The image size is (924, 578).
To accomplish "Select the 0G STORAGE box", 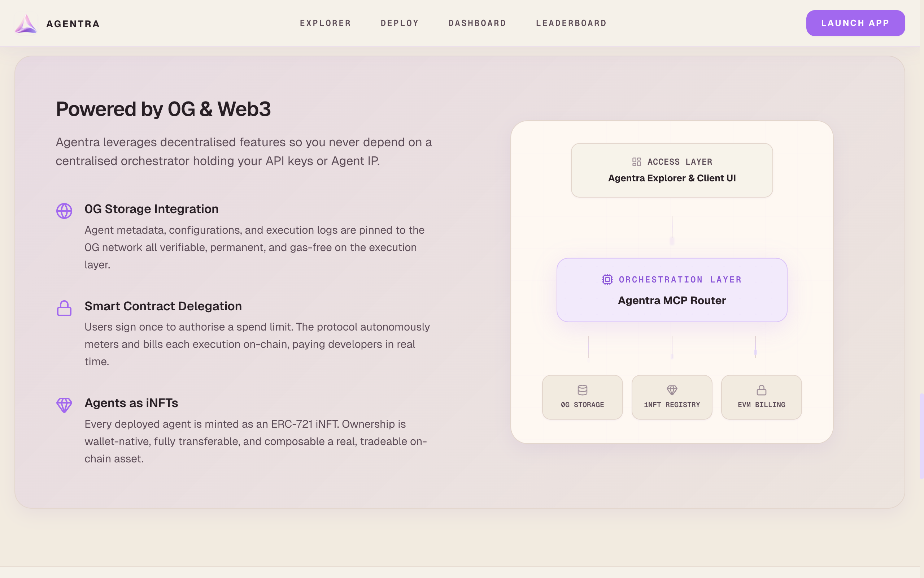I will (x=582, y=397).
